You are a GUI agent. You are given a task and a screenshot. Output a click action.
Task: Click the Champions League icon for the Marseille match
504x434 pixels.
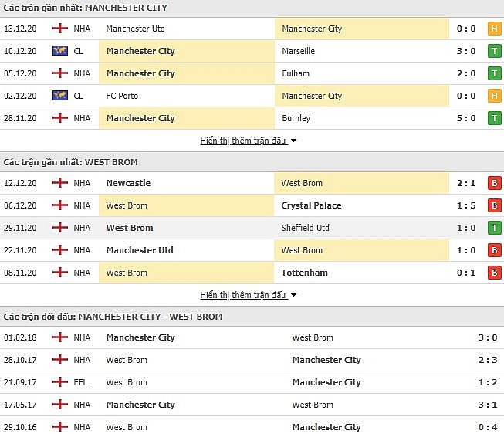tap(60, 51)
